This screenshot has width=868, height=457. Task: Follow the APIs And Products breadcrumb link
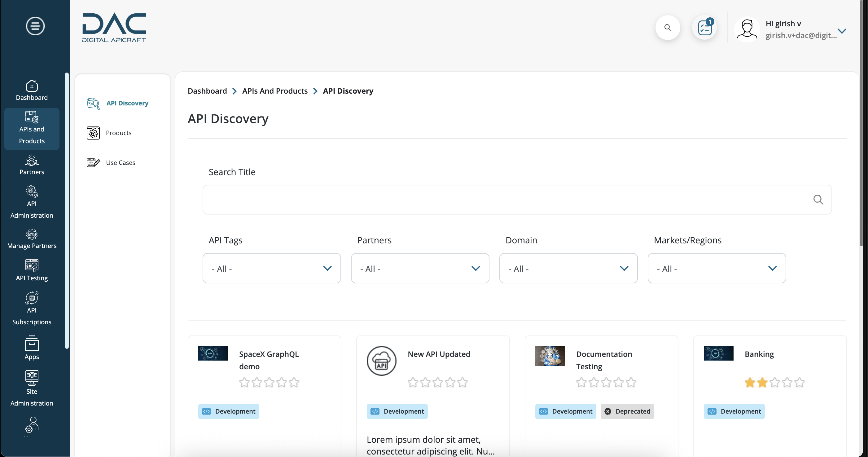click(275, 91)
